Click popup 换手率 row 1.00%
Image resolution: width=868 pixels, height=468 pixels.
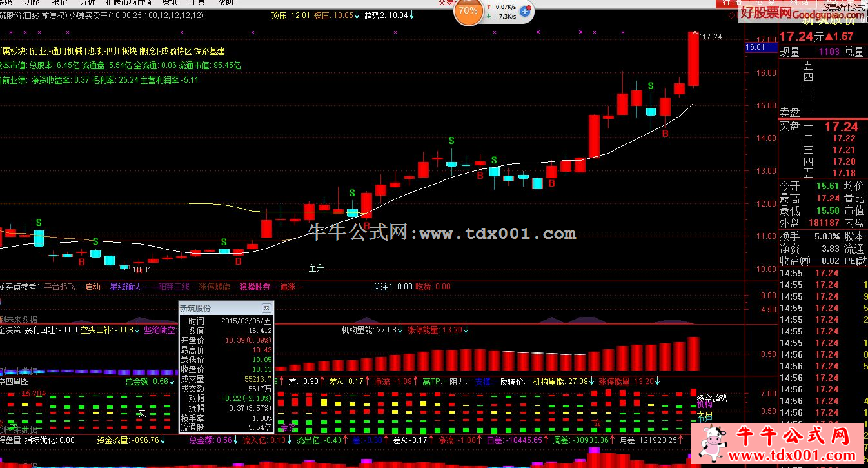(226, 418)
